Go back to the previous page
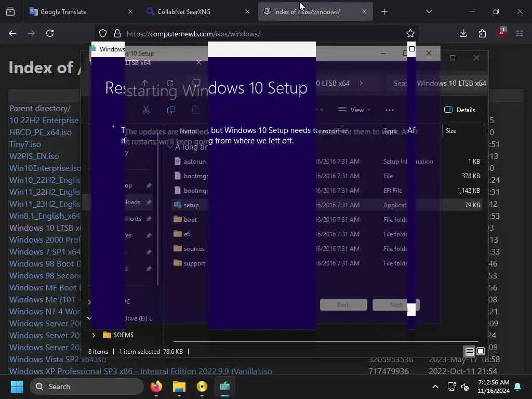Screen dimensions: 532x399 click(x=12, y=33)
